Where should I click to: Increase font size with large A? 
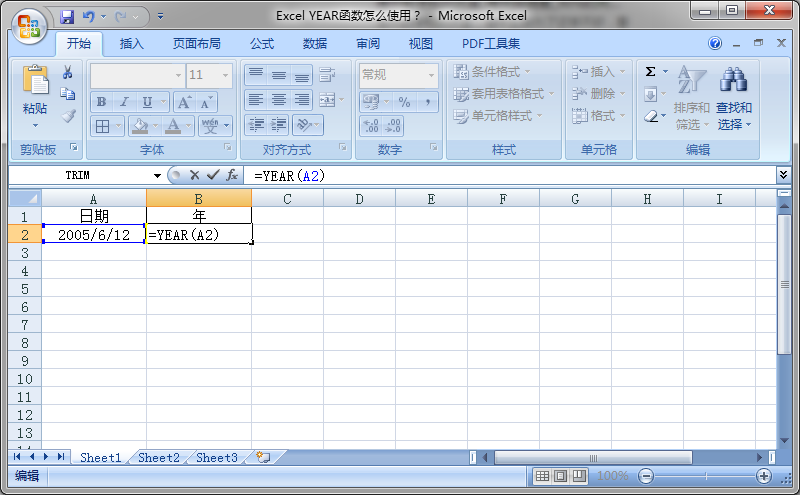coord(184,102)
